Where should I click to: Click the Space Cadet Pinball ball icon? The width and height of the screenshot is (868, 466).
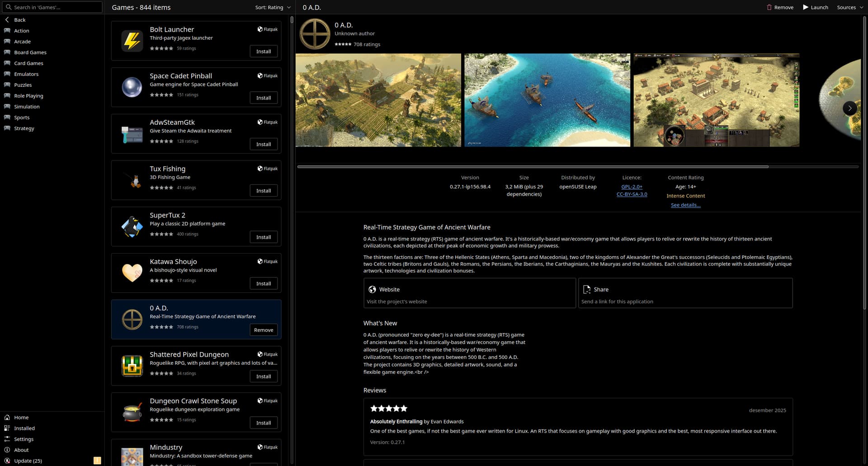[x=132, y=87]
